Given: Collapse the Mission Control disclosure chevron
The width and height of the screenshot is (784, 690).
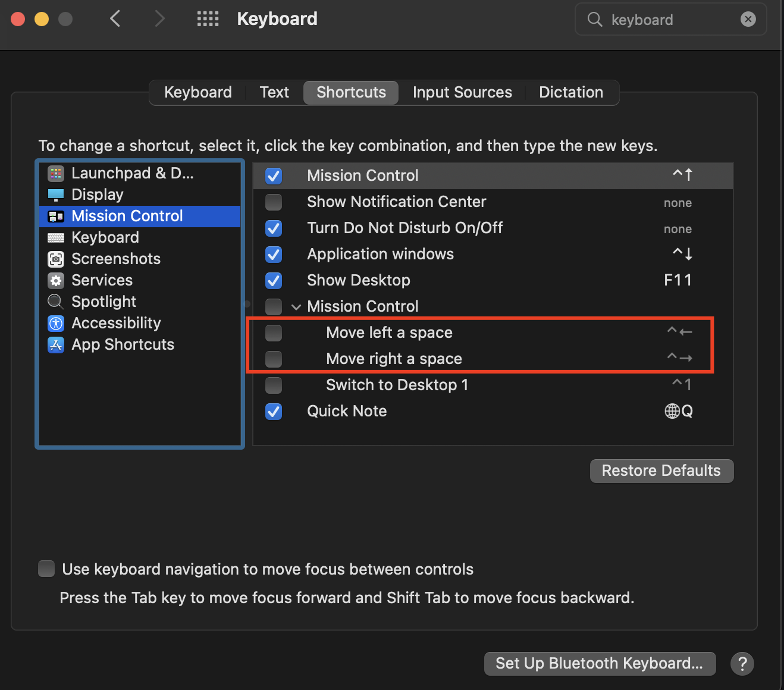Looking at the screenshot, I should pos(296,308).
